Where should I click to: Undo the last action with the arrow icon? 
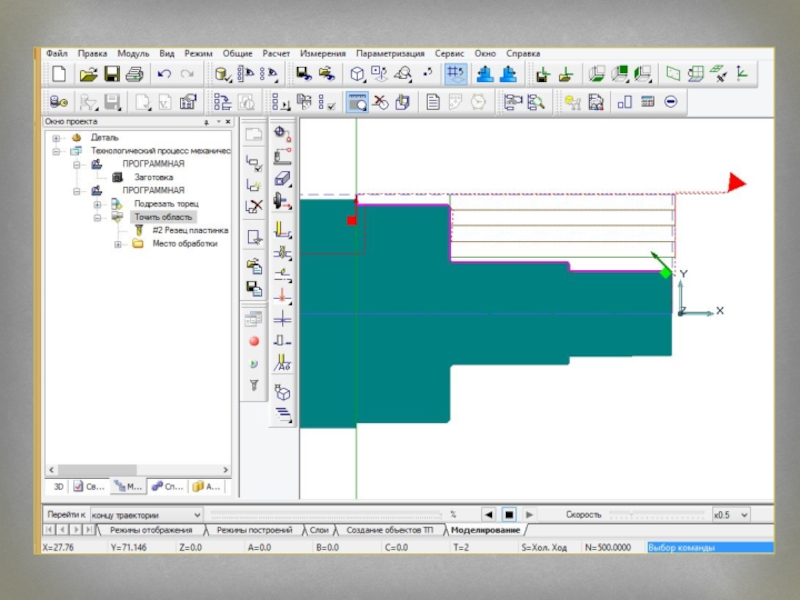click(164, 74)
